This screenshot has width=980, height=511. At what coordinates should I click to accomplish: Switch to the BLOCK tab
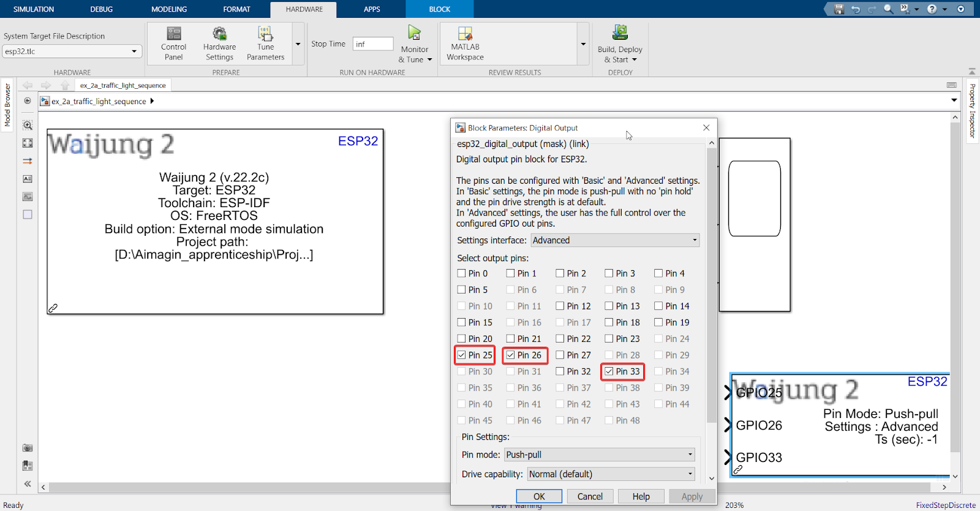(440, 9)
